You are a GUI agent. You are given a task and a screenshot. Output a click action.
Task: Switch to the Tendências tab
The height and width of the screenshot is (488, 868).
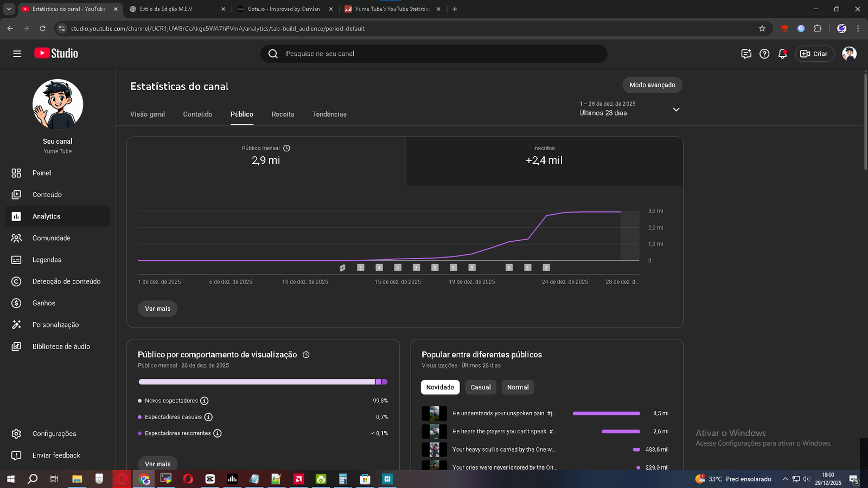point(329,114)
